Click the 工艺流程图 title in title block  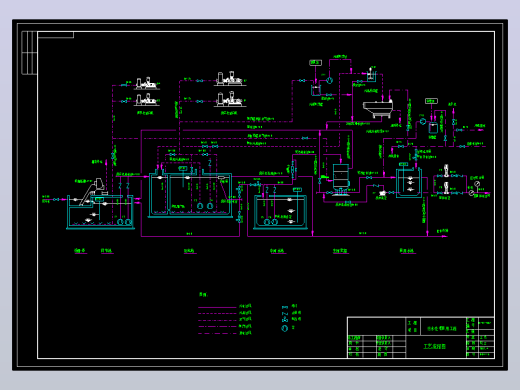[435, 346]
